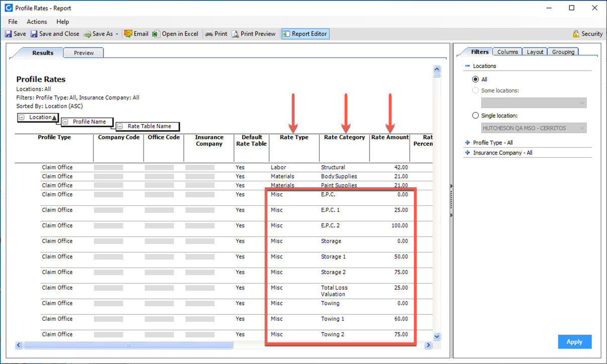
Task: Click the vertical scrollbar down arrow
Action: 437,336
